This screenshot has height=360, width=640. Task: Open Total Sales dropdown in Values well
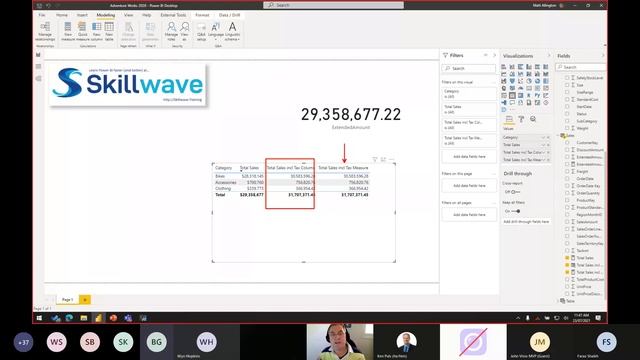(x=543, y=145)
